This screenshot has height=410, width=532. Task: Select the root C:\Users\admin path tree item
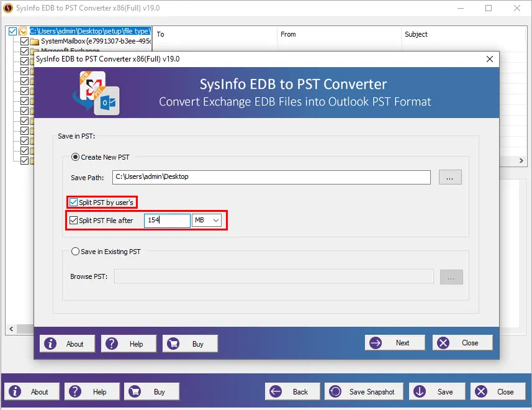coord(90,31)
